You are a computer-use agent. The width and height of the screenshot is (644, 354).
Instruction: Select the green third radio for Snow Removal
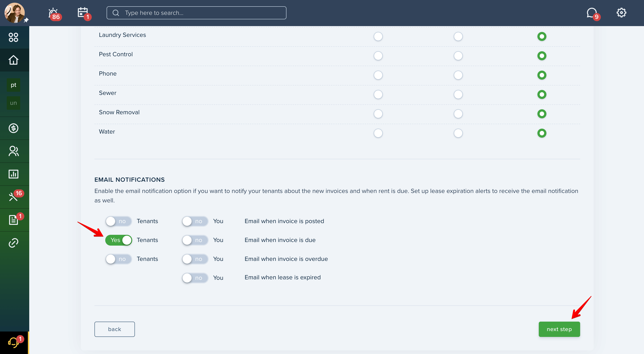[x=542, y=114]
